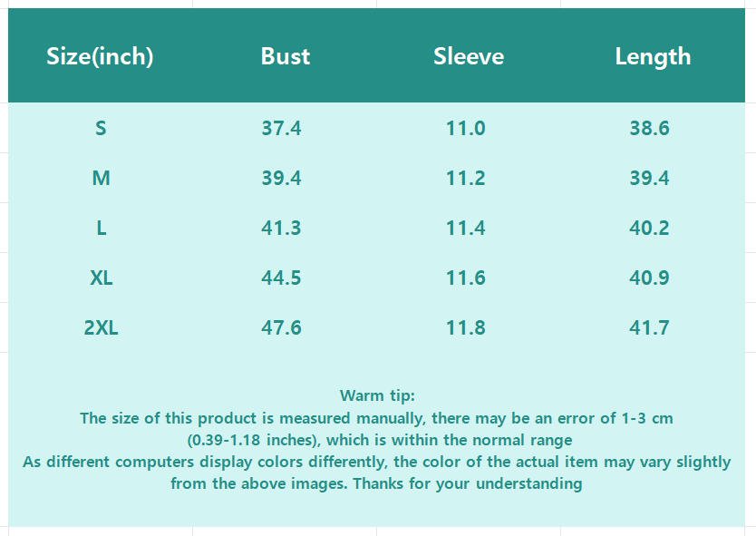The image size is (756, 536).
Task: Select the 40.2 length value for L
Action: (649, 229)
